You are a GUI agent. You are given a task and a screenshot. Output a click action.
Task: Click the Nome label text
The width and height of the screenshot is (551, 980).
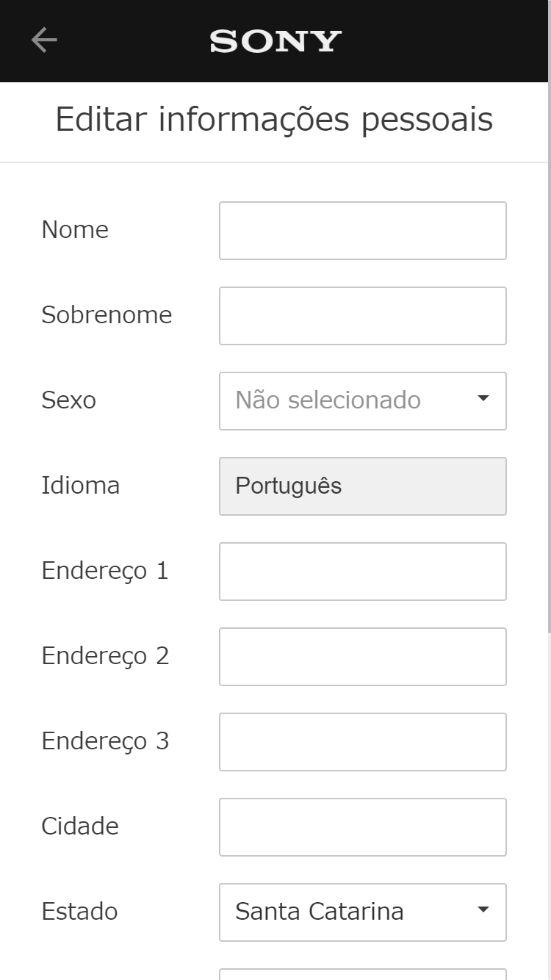point(74,230)
